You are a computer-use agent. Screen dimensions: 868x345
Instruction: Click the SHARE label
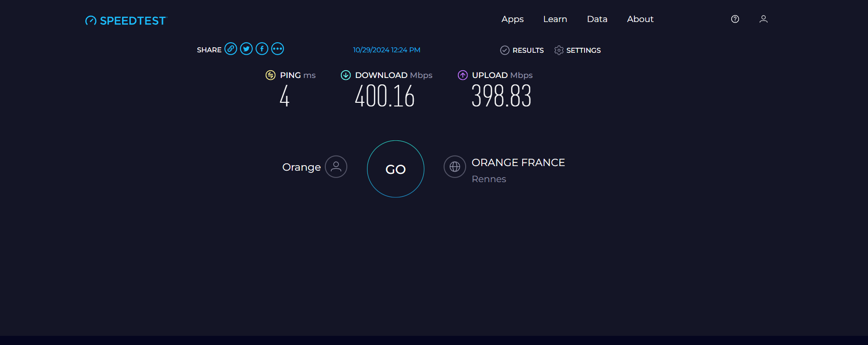(x=209, y=50)
